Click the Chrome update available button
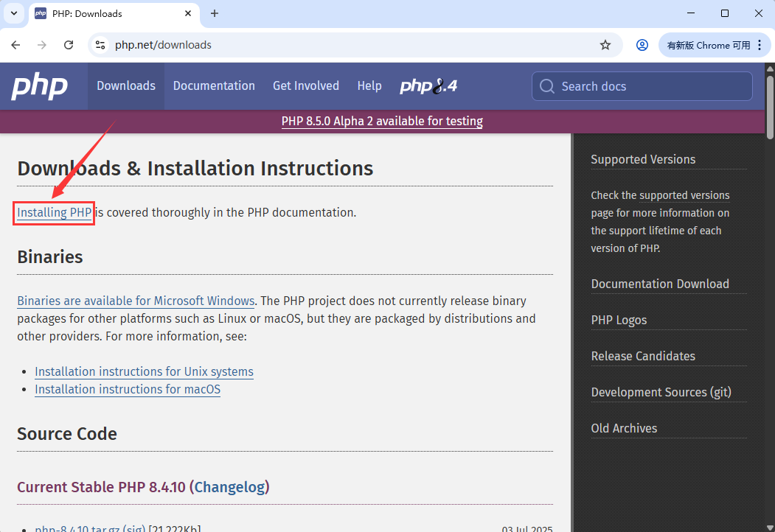 (x=709, y=45)
